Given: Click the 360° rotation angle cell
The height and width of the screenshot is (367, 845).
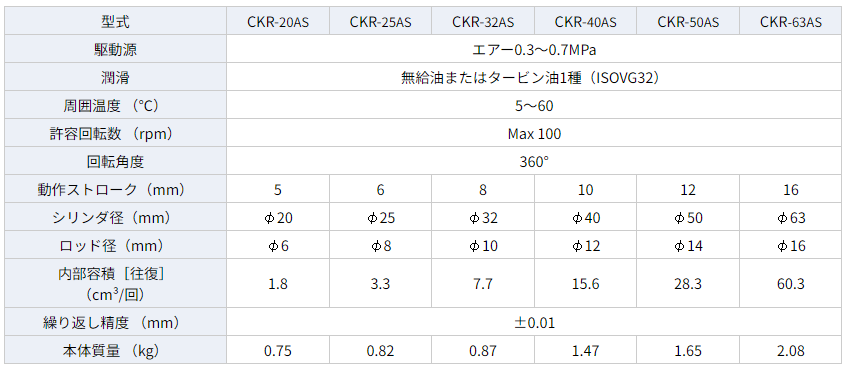Looking at the screenshot, I should click(x=534, y=162).
